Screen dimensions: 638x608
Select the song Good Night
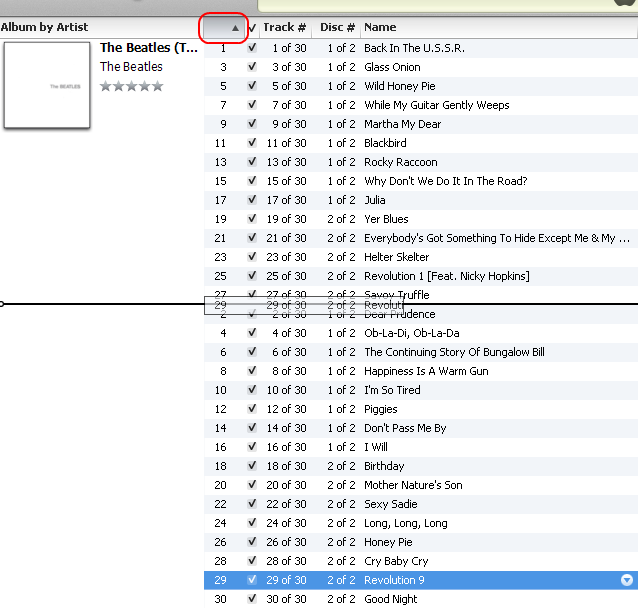[x=391, y=599]
